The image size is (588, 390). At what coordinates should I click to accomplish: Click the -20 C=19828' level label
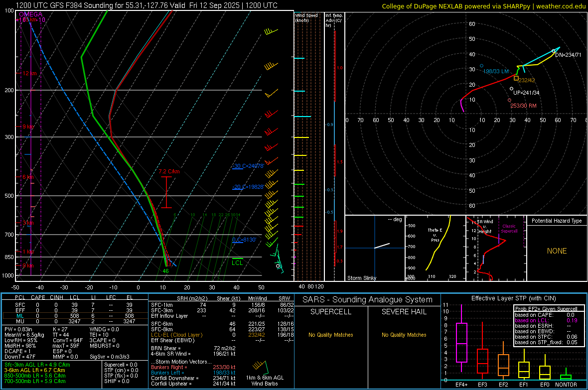(248, 187)
